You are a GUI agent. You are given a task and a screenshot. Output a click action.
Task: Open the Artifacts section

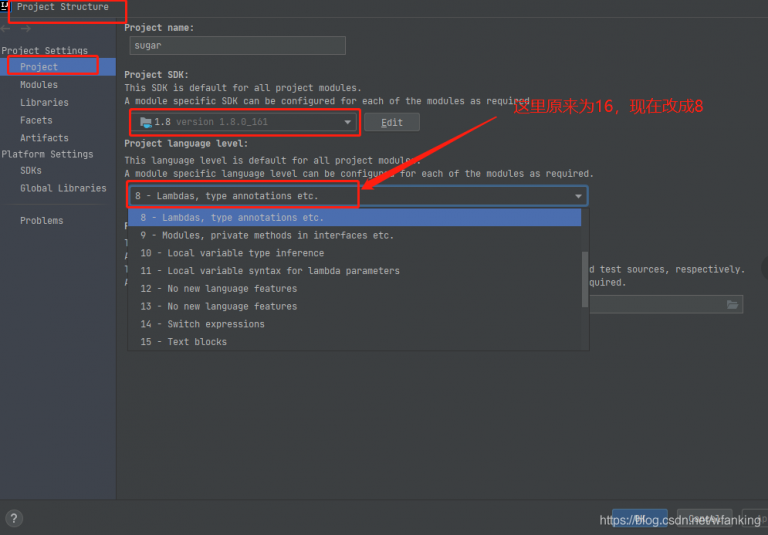point(44,138)
